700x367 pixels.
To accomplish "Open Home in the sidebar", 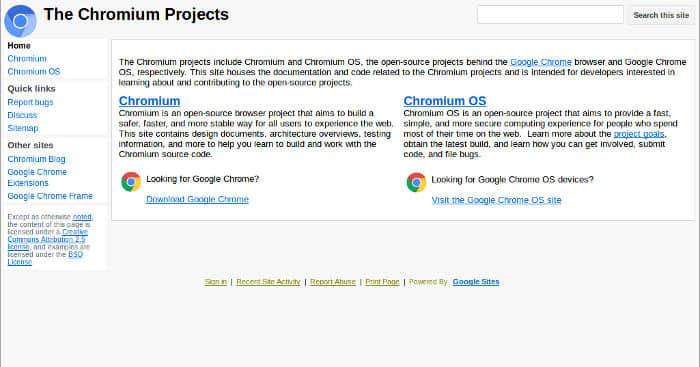I will pos(19,46).
